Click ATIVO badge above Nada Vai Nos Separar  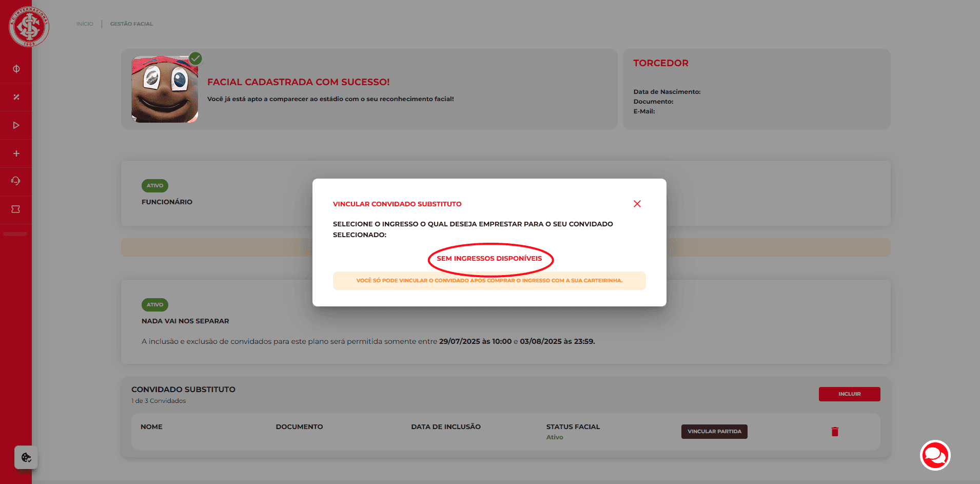pyautogui.click(x=155, y=305)
